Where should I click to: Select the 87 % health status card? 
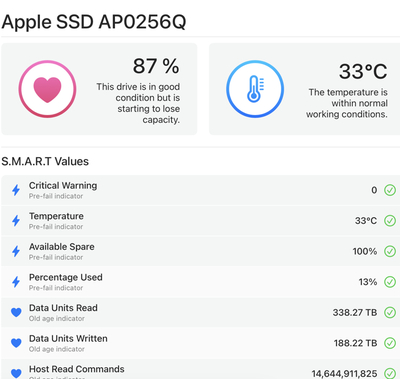click(99, 89)
